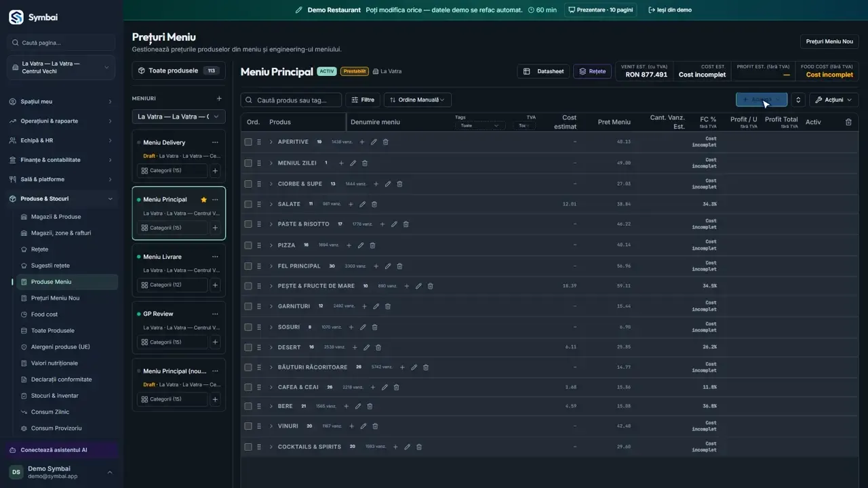Open the Ordine Manuală sort dropdown

point(418,100)
